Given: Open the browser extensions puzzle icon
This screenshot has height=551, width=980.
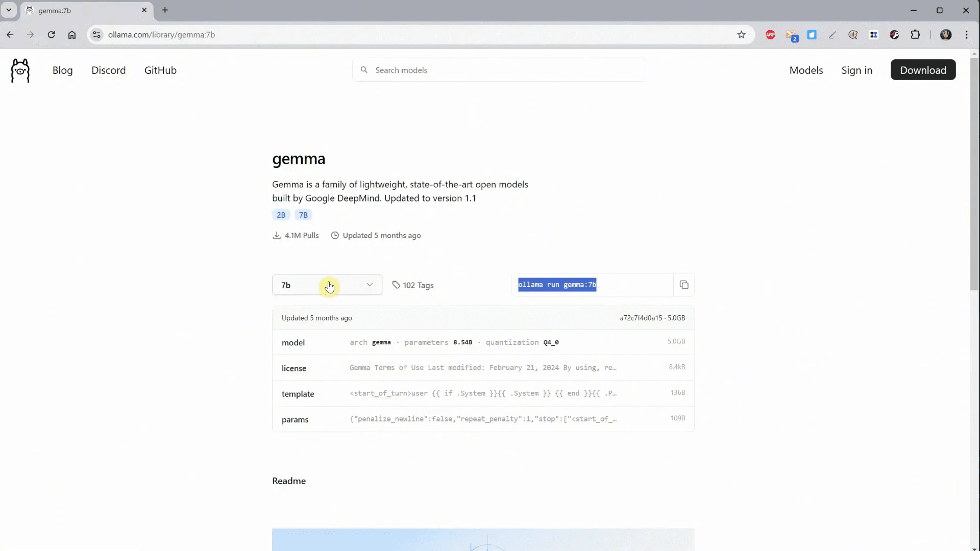Looking at the screenshot, I should point(916,35).
